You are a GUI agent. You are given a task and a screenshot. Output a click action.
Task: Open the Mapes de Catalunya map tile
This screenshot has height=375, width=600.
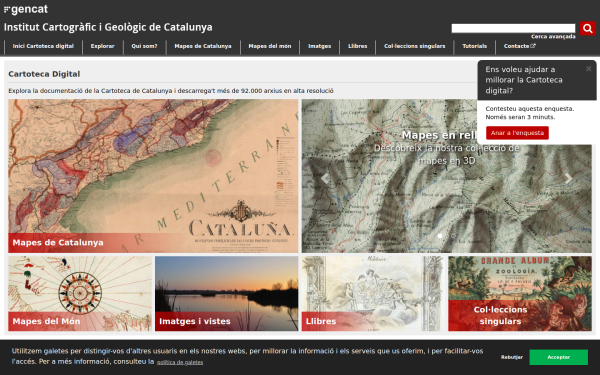tap(153, 176)
